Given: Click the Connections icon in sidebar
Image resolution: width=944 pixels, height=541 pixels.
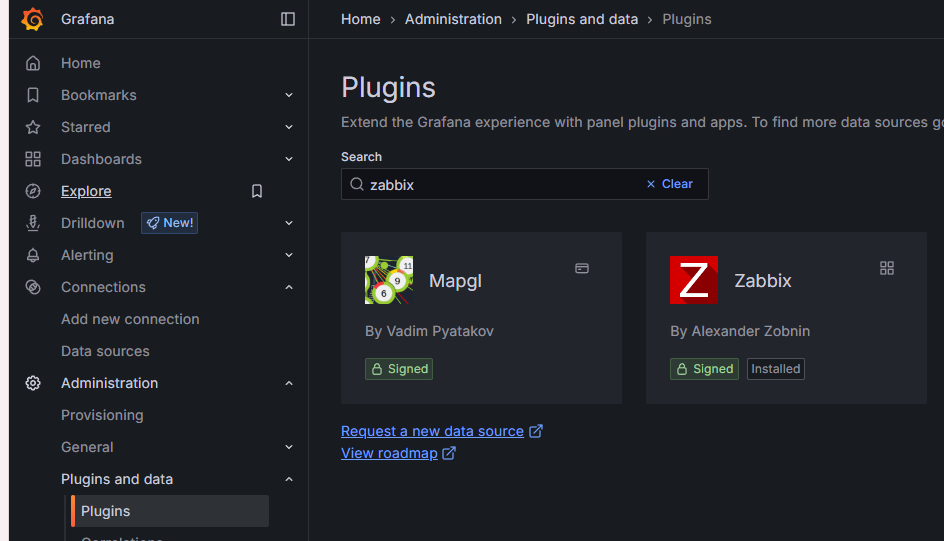Looking at the screenshot, I should point(33,287).
